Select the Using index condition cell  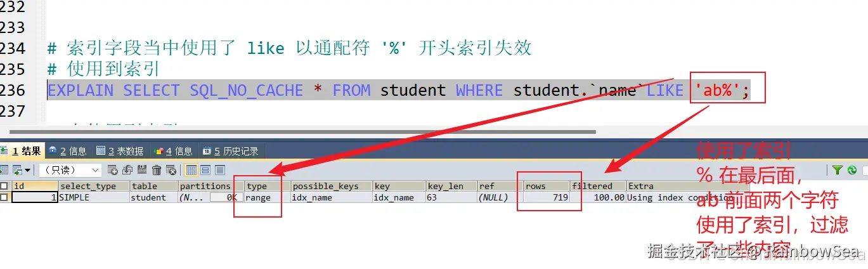point(688,197)
